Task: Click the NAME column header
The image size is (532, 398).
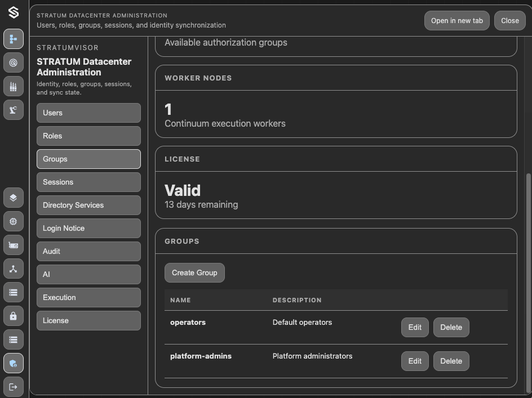Action: pyautogui.click(x=180, y=300)
